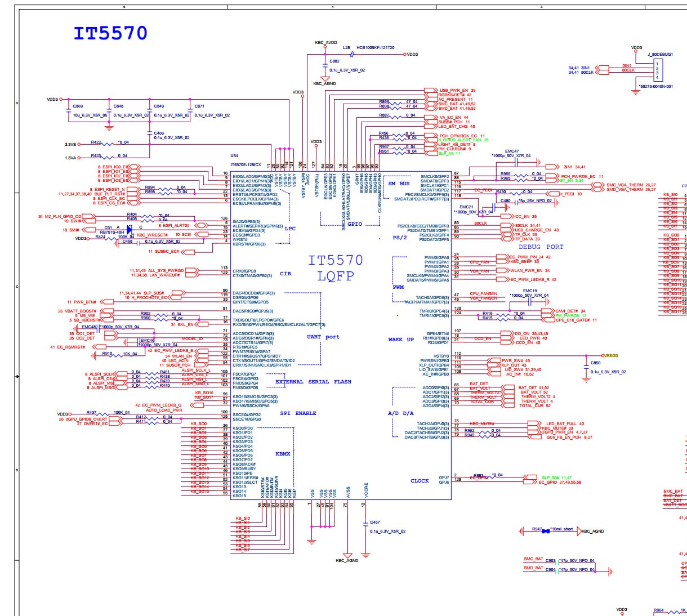The image size is (687, 616).
Task: Select the VA_EC_EN signal label
Action: 450,117
